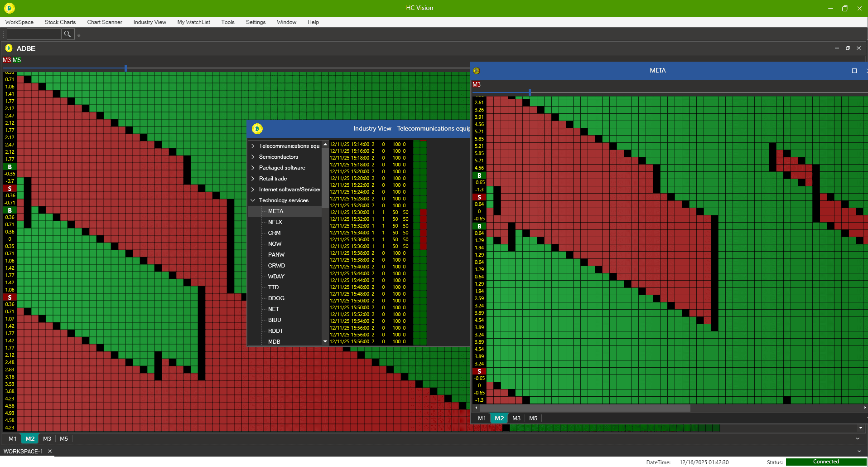Close the WORKSPACE-1 tab
The width and height of the screenshot is (868, 467).
click(x=50, y=451)
